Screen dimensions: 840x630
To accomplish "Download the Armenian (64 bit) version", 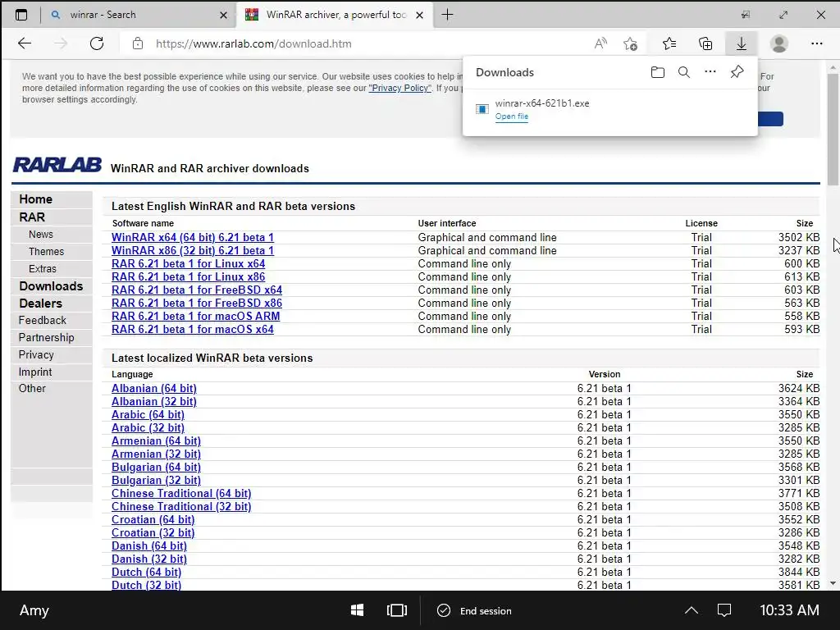I will click(x=156, y=441).
